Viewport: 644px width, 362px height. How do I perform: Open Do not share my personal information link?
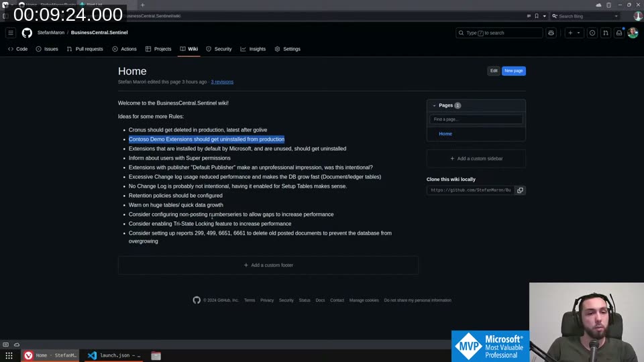point(418,300)
